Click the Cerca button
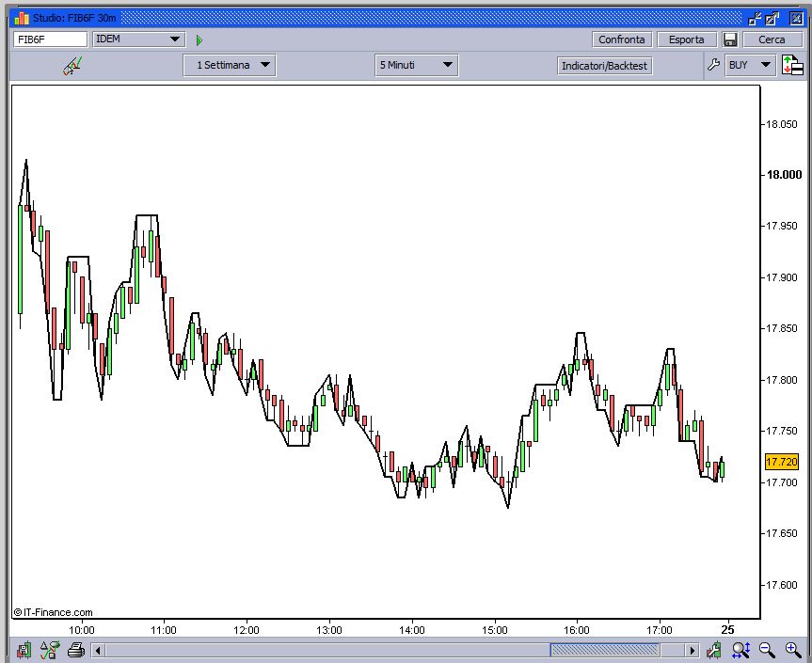Image resolution: width=812 pixels, height=663 pixels. (772, 39)
